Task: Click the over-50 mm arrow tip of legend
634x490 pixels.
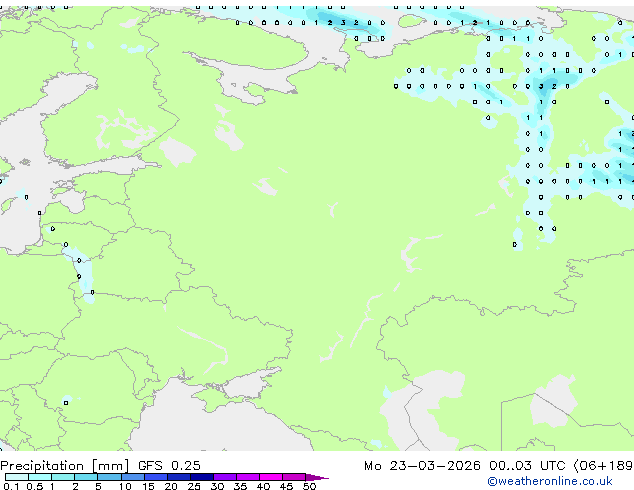Action: (317, 478)
